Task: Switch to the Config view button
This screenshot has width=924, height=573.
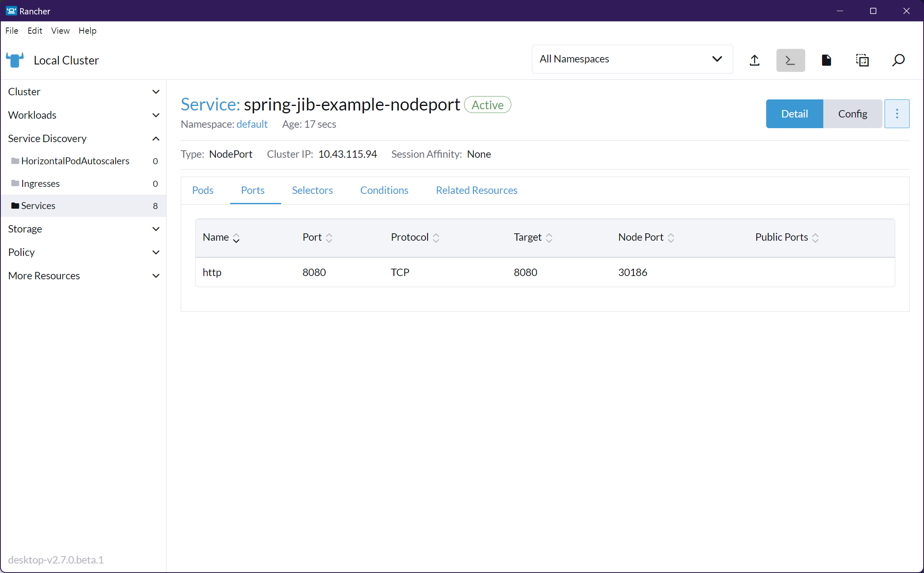Action: 853,114
